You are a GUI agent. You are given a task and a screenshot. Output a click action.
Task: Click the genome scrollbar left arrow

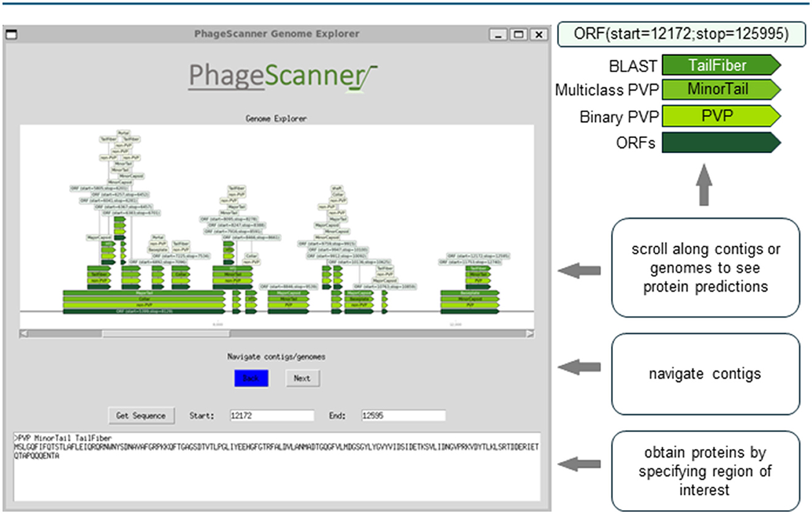click(25, 334)
